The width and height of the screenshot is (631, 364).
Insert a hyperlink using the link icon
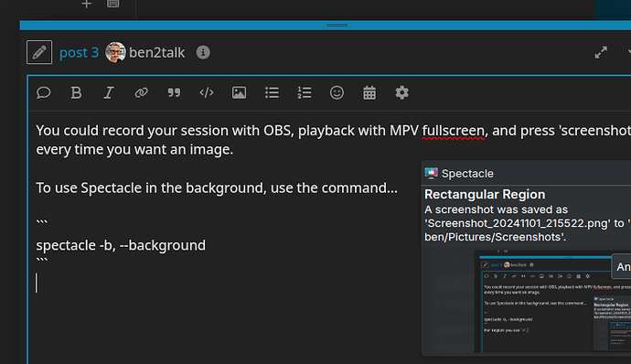[x=141, y=93]
